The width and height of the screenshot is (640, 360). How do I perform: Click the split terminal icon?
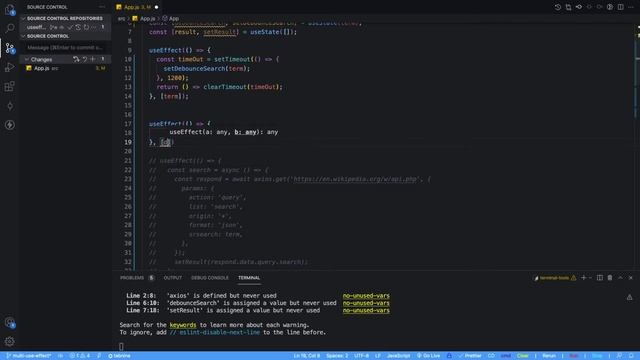point(600,278)
